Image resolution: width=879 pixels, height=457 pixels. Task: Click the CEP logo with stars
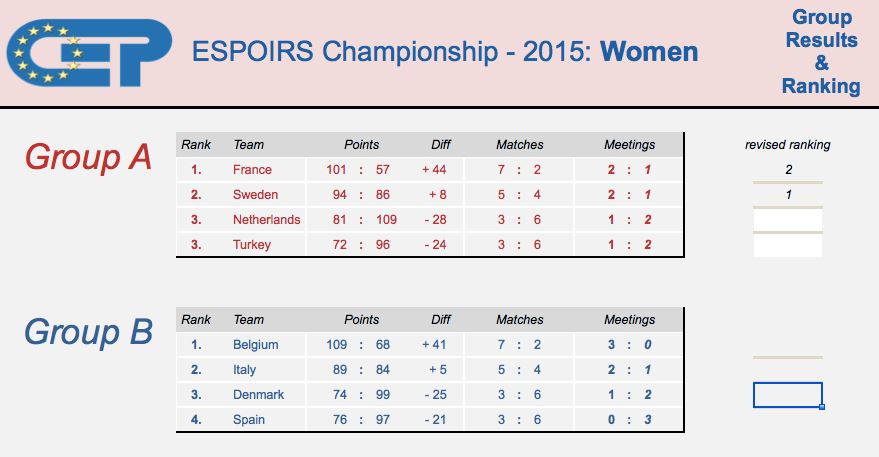pyautogui.click(x=89, y=53)
